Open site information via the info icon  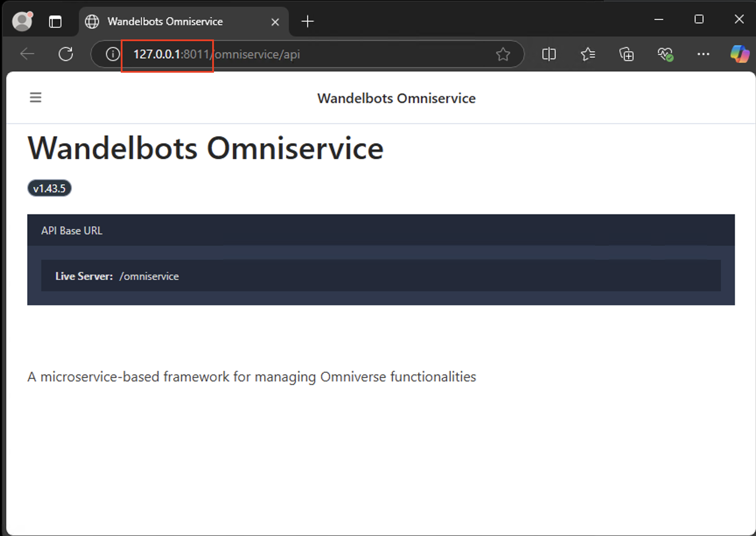click(112, 54)
